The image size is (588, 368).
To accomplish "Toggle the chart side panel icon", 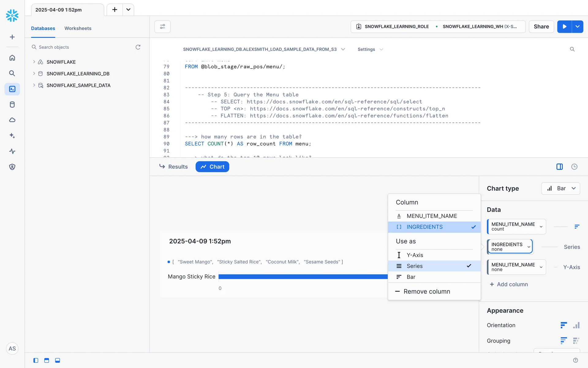I will pos(560,167).
